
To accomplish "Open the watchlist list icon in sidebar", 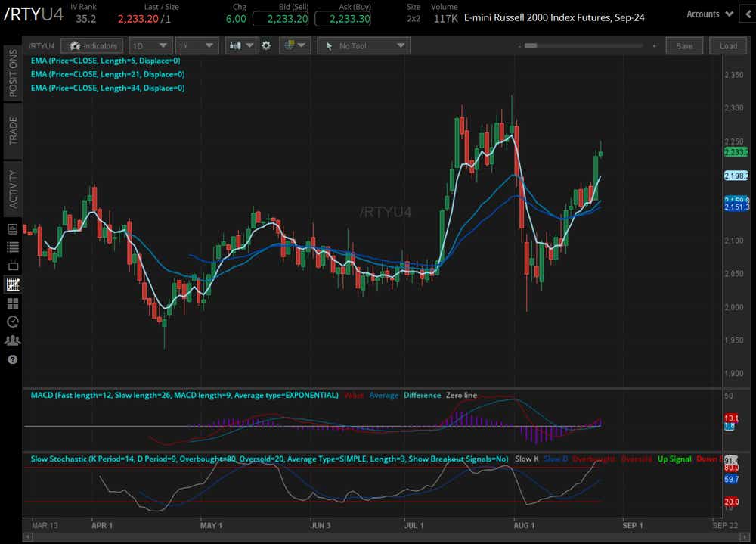I will [13, 247].
